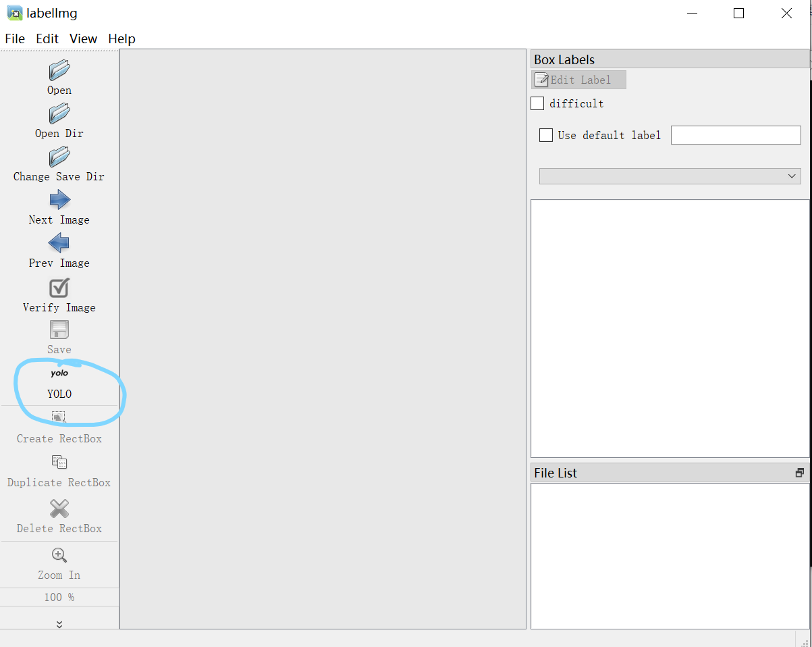Choose Open Dir folder icon

[59, 113]
